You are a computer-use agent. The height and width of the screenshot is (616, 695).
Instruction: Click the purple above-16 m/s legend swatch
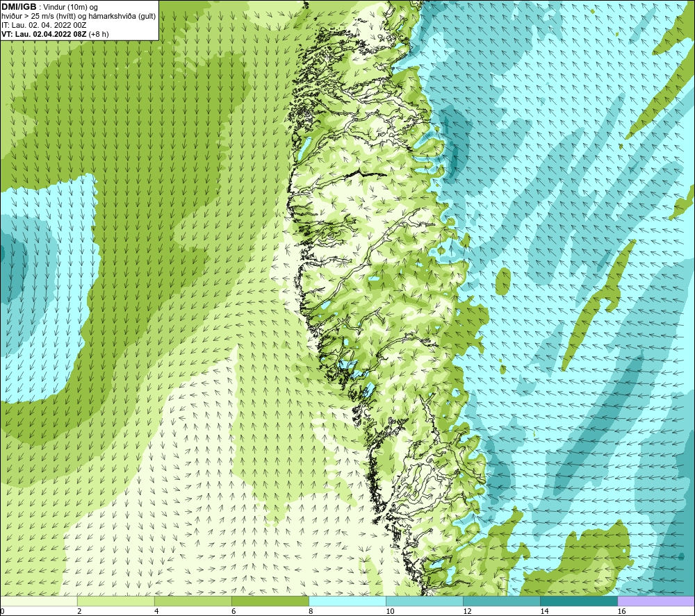[656, 601]
